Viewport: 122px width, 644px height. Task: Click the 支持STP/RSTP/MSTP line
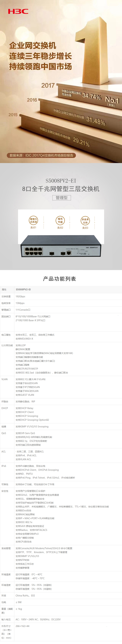27,369
